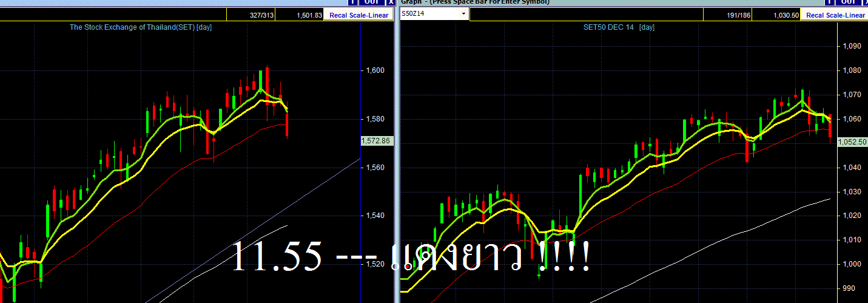Click the 1,030.50 value in the SET50 chart header

787,15
